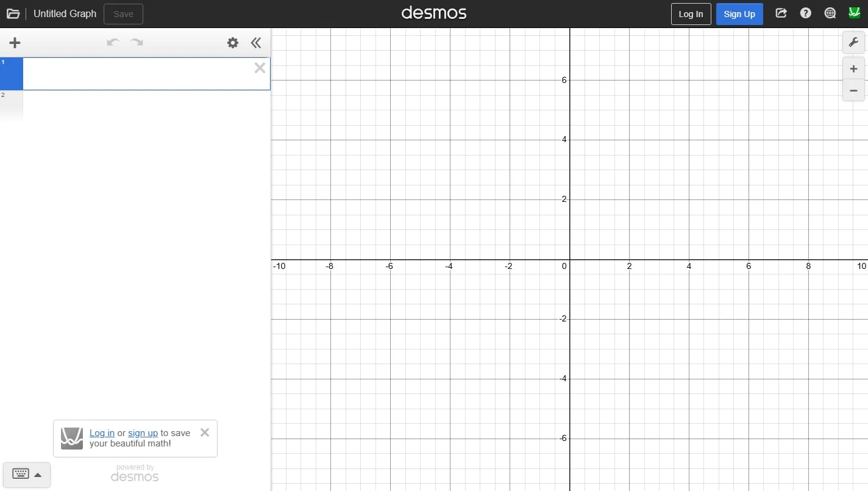Open the Help question mark menu
This screenshot has height=491, width=868.
[x=806, y=13]
